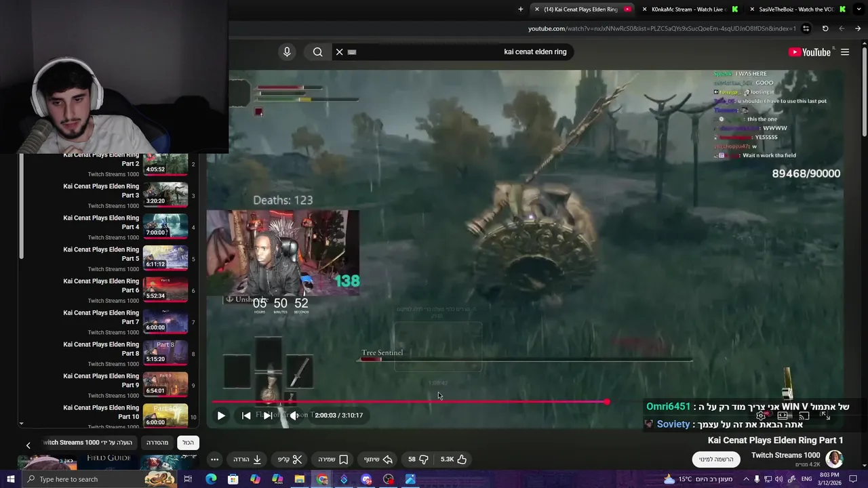This screenshot has height=488, width=868.
Task: Share the video via שיתוף button
Action: pyautogui.click(x=377, y=460)
